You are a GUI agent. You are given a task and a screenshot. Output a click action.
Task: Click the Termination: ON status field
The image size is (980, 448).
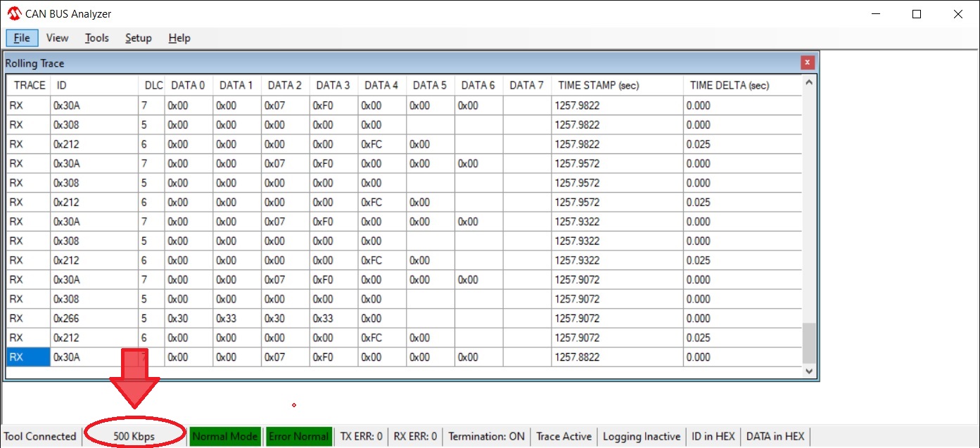[x=486, y=436]
